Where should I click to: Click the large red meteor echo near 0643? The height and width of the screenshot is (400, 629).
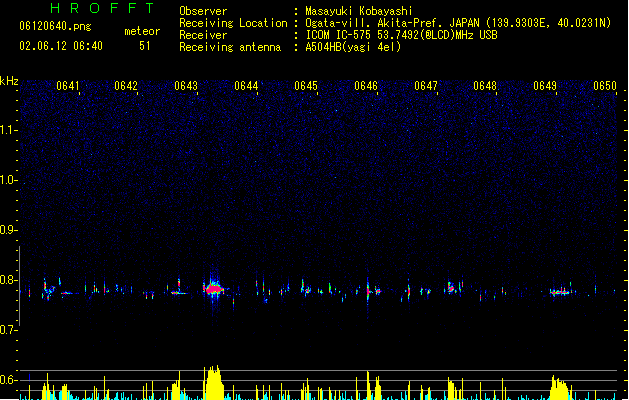click(214, 288)
